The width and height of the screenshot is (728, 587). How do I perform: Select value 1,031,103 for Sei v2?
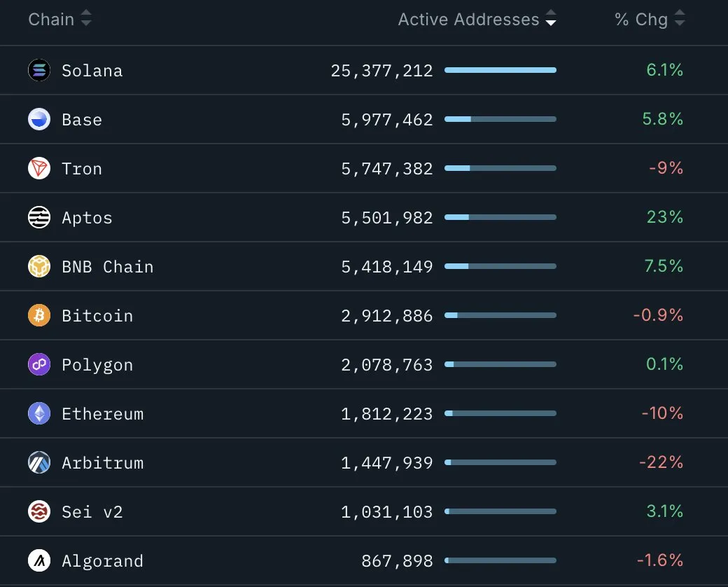tap(386, 512)
